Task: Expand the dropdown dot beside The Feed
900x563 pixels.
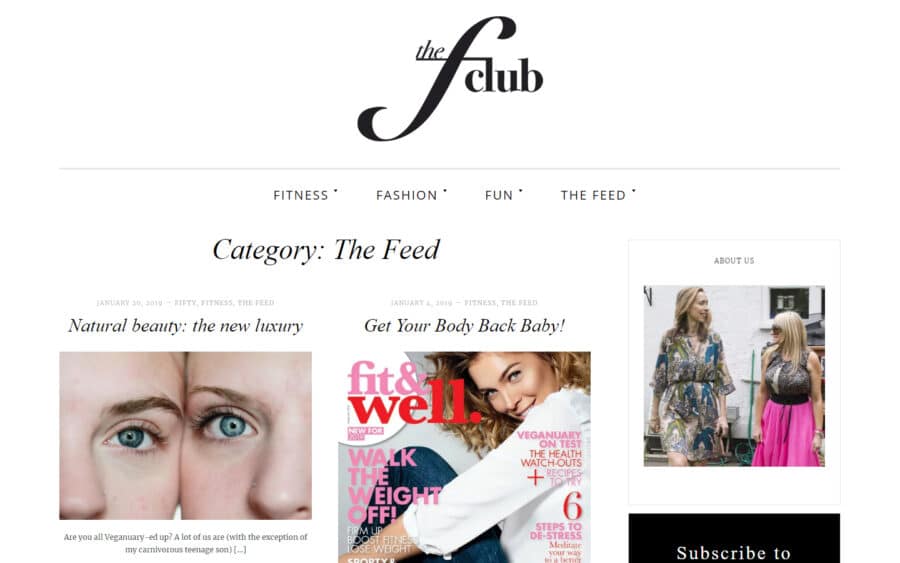Action: (634, 191)
